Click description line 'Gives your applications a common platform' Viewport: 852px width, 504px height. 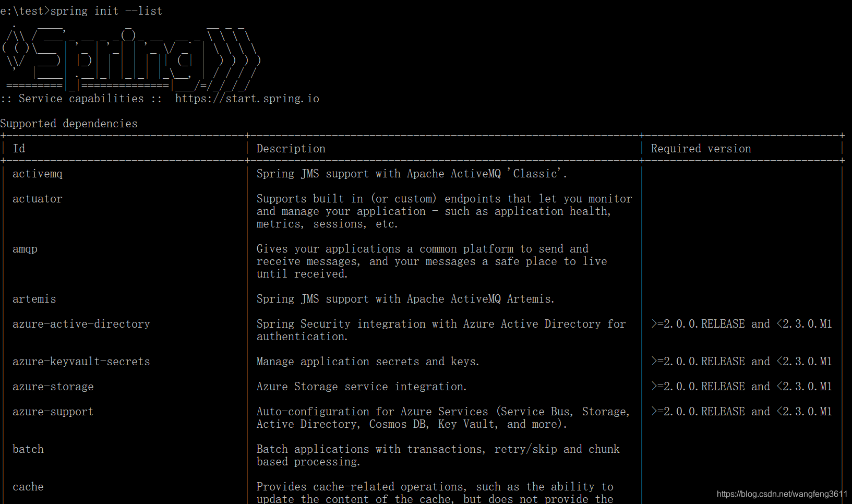pos(423,249)
